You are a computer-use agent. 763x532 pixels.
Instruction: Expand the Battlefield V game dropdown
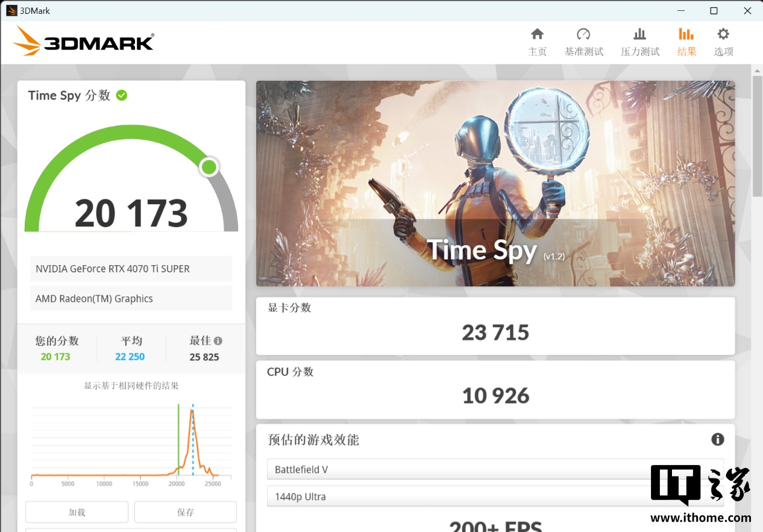458,469
